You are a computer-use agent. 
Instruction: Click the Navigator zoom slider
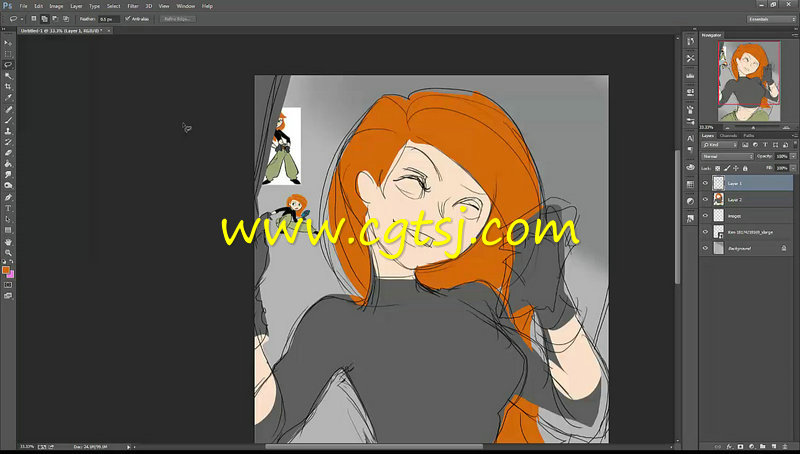coord(754,127)
